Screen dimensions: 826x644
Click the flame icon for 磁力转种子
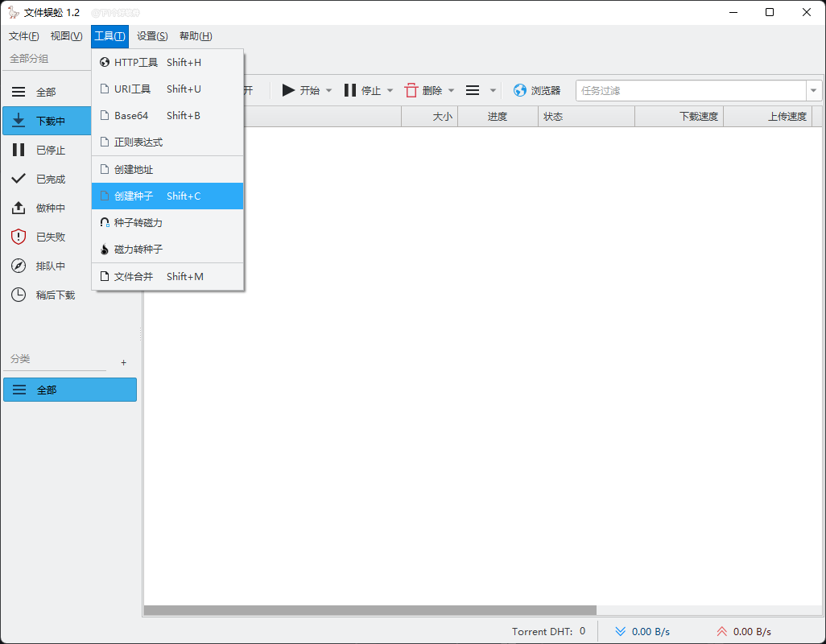105,249
